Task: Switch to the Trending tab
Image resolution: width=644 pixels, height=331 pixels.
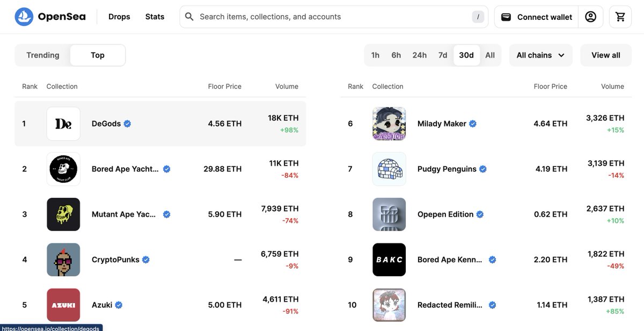Action: point(43,55)
